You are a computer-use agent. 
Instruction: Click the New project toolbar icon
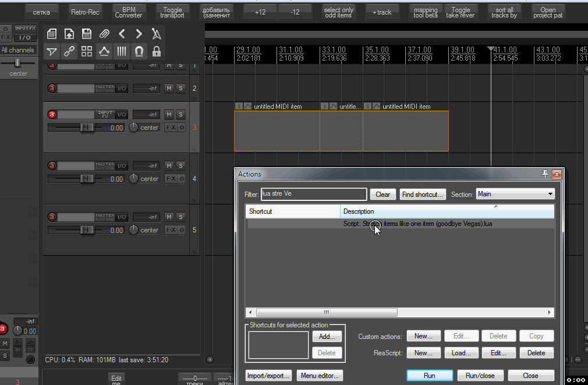click(x=52, y=34)
